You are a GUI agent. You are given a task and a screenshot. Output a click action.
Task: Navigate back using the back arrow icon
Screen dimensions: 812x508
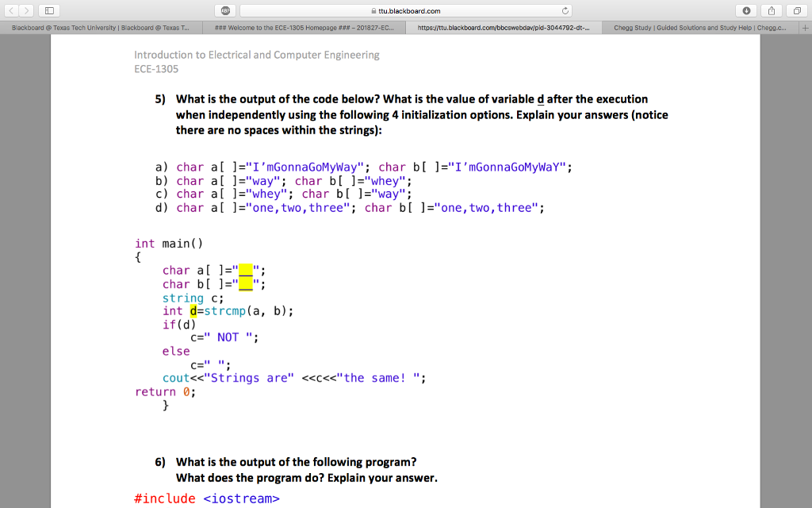tap(11, 11)
